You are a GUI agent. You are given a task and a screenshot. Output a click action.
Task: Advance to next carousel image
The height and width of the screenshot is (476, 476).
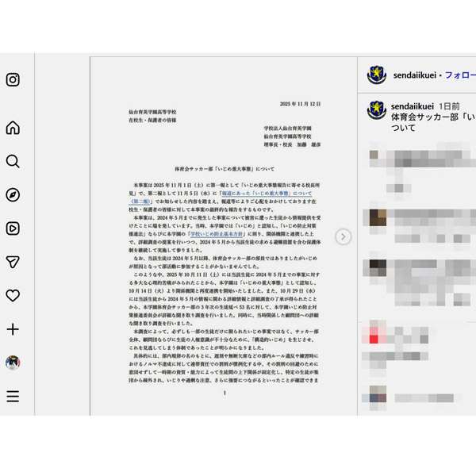tap(343, 236)
